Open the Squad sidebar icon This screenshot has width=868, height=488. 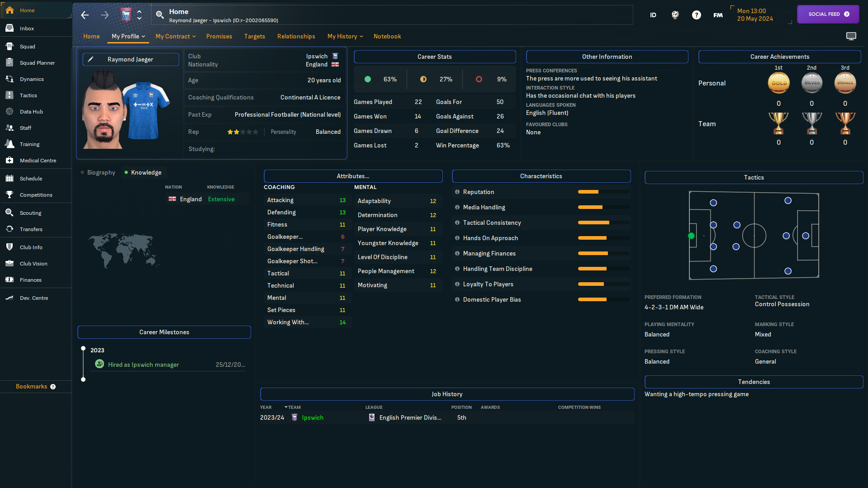tap(9, 46)
